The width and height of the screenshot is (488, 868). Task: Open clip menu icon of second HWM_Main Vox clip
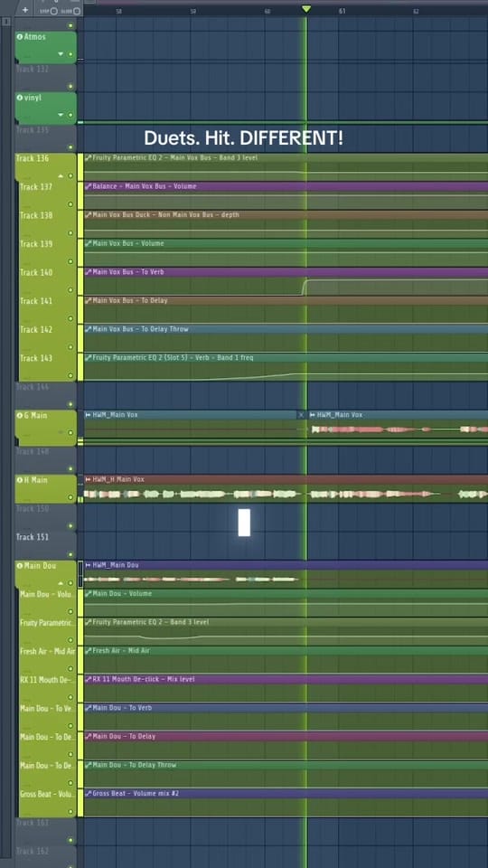tap(313, 415)
